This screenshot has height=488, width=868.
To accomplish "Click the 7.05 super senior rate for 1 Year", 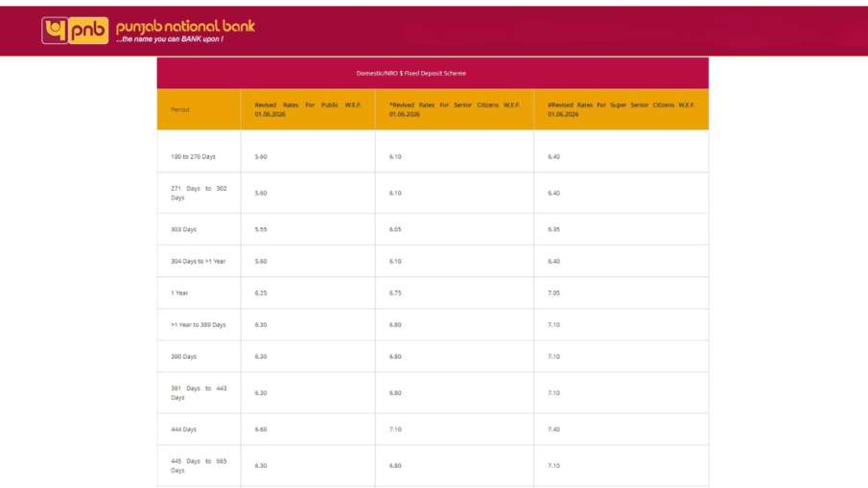I will [553, 292].
